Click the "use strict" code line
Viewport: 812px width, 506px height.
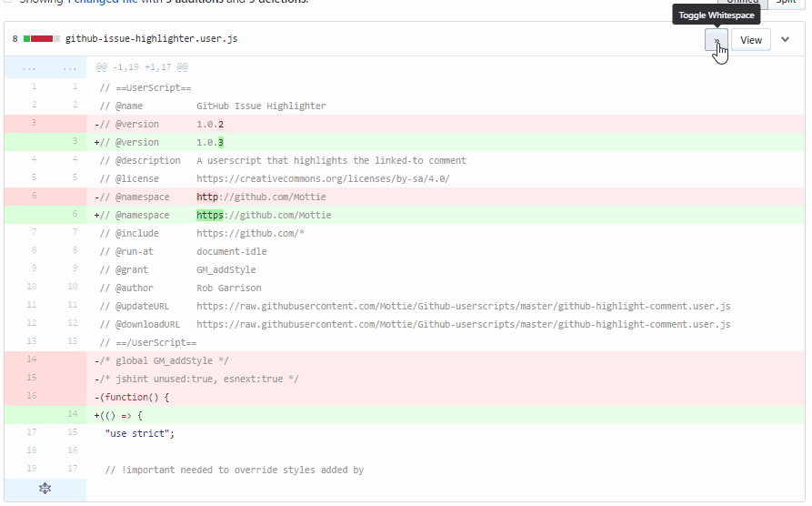tap(141, 433)
